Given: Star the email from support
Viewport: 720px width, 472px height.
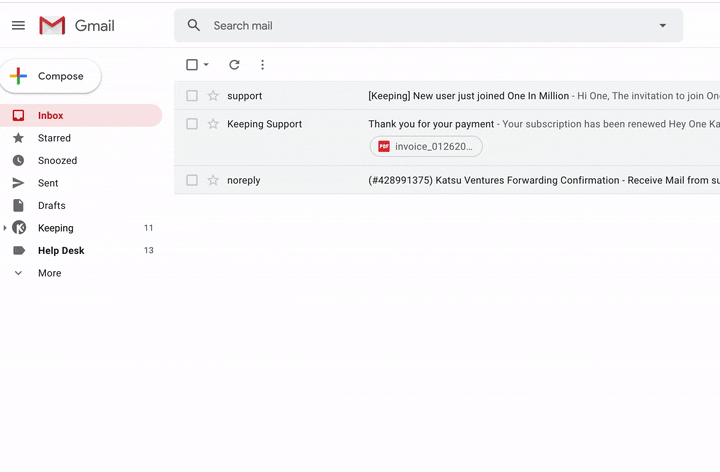Looking at the screenshot, I should (x=213, y=96).
